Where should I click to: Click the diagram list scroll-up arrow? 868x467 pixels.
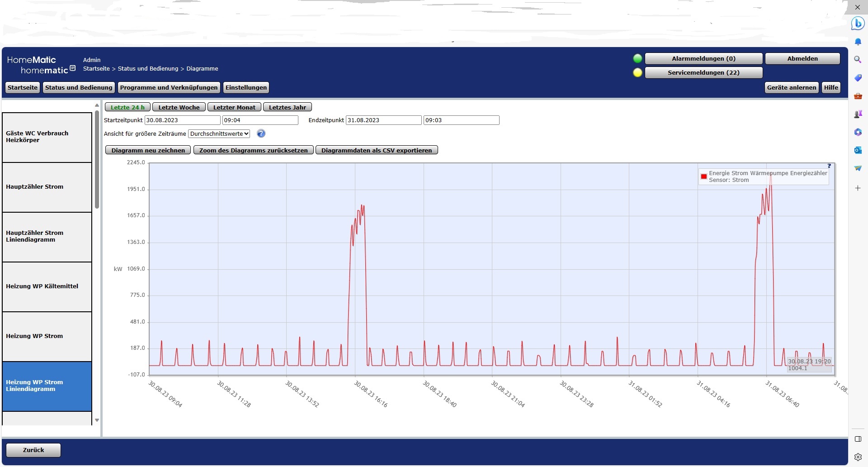tap(97, 105)
